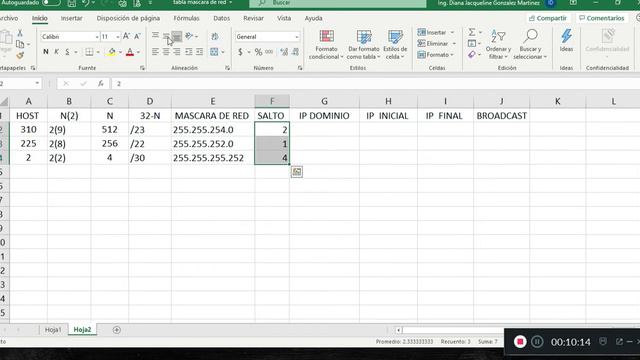The height and width of the screenshot is (360, 640).
Task: Click the Quick Analysis icon below the selection
Action: point(297,172)
